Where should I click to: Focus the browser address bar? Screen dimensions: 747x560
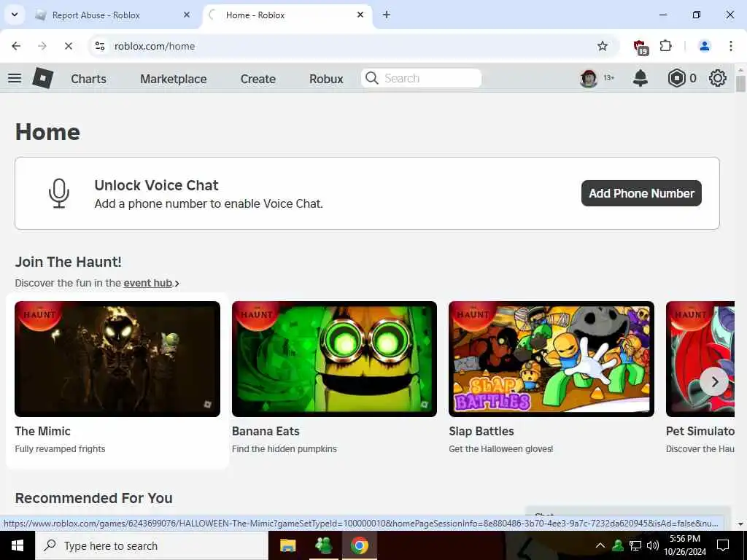352,46
